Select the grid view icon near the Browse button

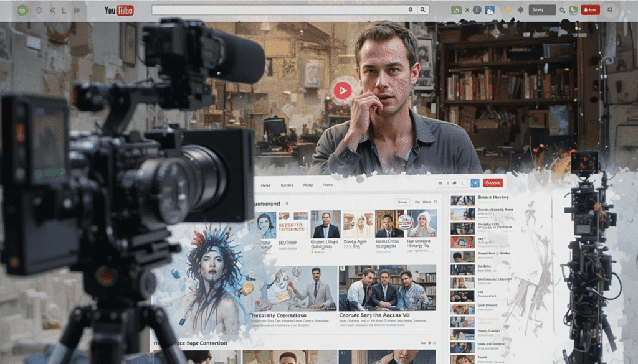[439, 183]
